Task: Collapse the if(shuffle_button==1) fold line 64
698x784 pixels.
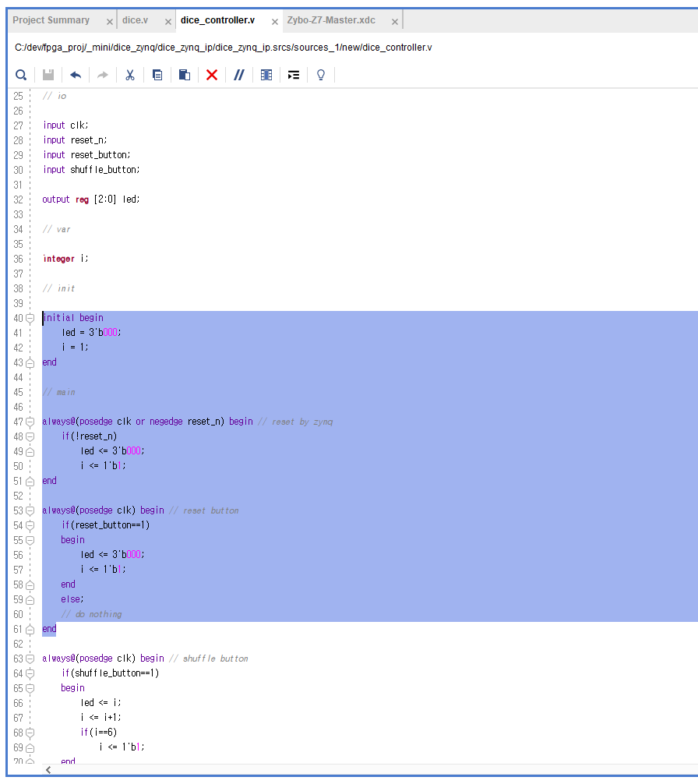Action: tap(30, 673)
